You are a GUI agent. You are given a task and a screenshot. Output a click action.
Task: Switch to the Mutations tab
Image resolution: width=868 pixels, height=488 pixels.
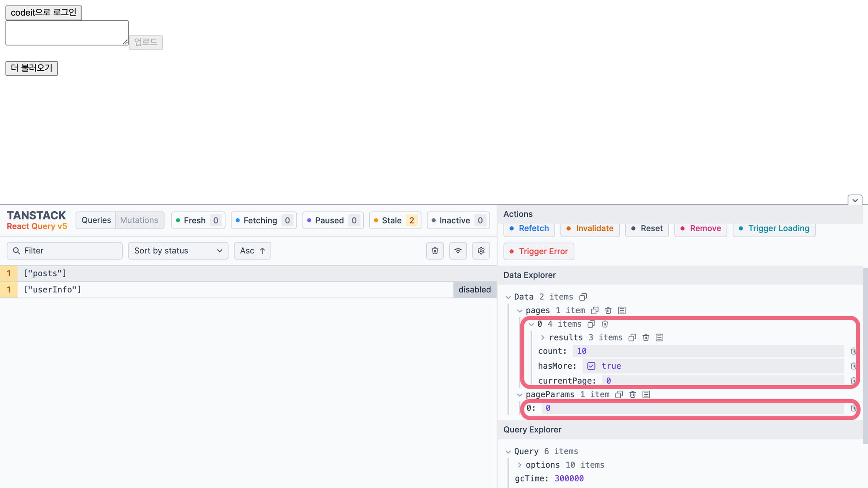[139, 220]
